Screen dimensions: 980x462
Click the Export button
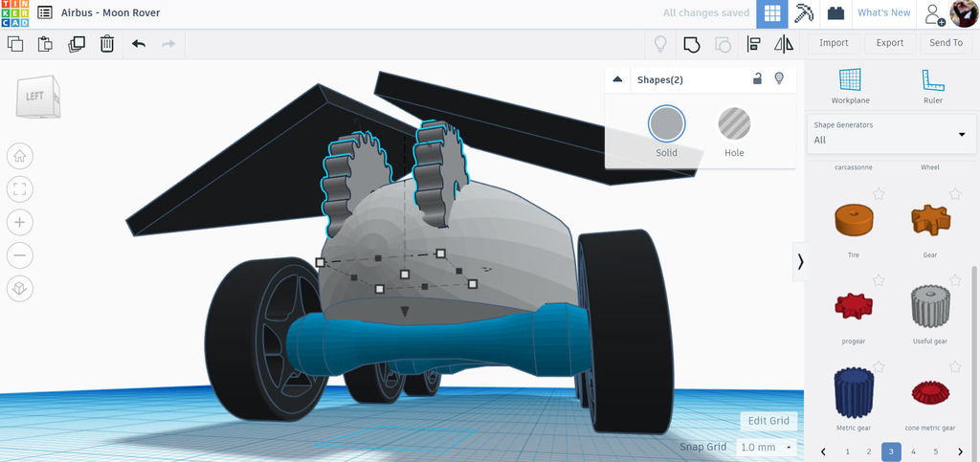[889, 43]
